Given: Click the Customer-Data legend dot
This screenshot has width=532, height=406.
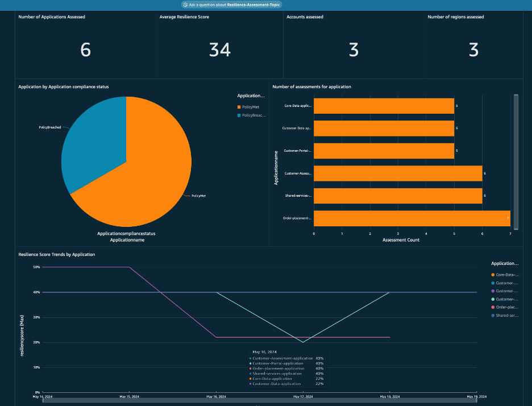Looking at the screenshot, I should [493, 291].
